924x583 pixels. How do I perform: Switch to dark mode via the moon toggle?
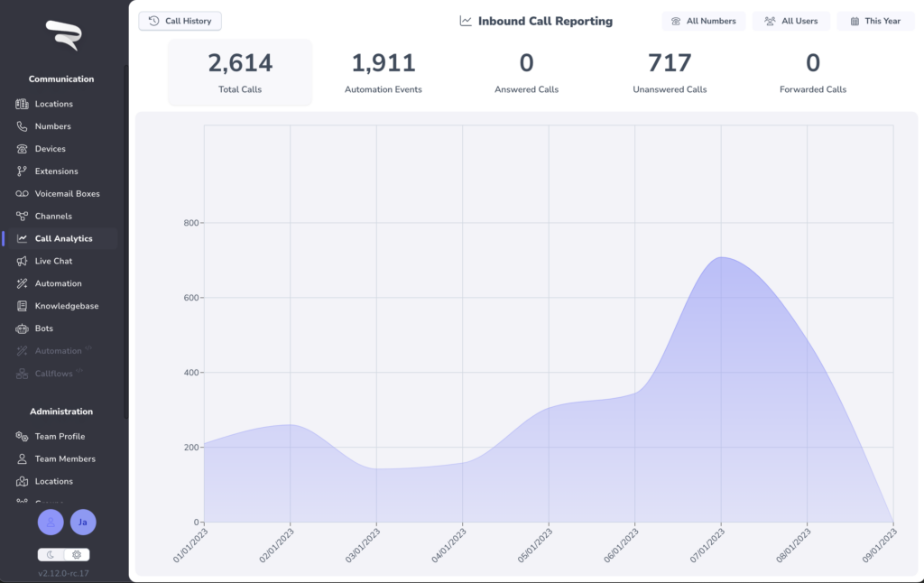click(51, 555)
